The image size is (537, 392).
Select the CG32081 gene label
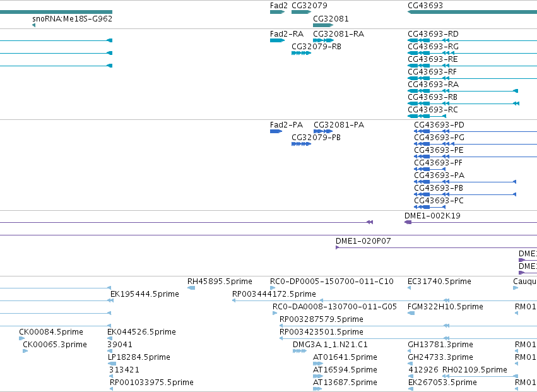(x=331, y=18)
